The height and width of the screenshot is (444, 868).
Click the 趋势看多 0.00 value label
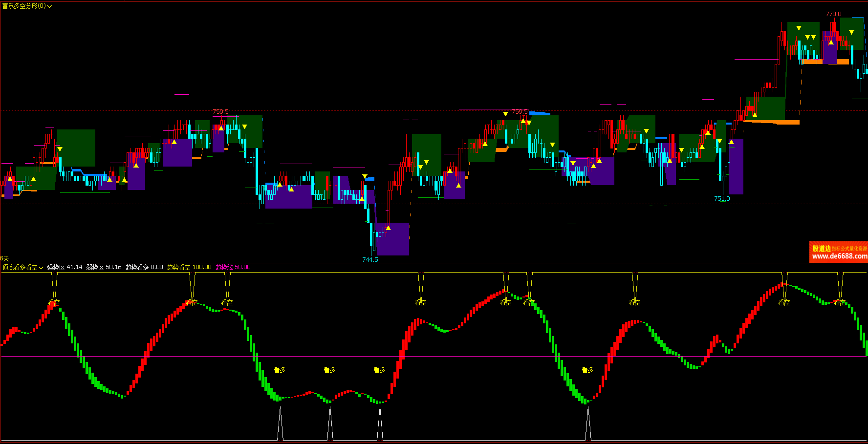click(144, 267)
